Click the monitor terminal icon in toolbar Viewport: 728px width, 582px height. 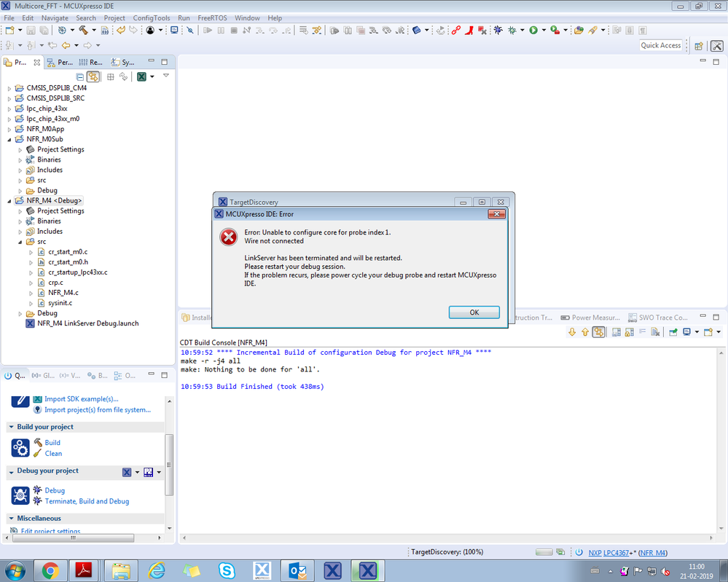coord(174,30)
